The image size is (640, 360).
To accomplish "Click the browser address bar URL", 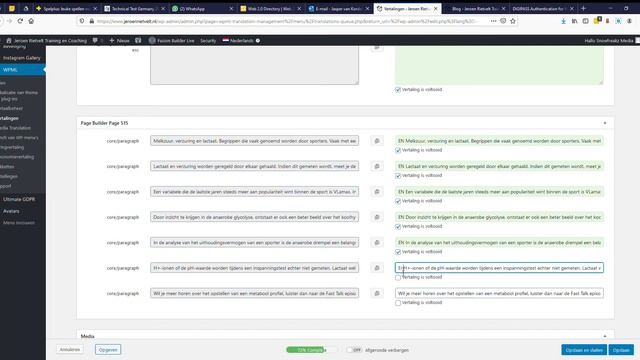I will point(286,21).
